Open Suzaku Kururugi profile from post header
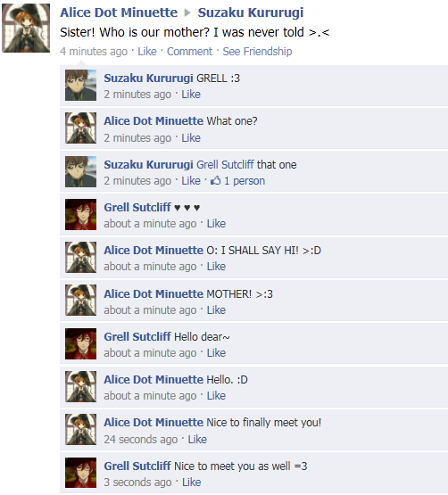The width and height of the screenshot is (448, 495). point(251,12)
